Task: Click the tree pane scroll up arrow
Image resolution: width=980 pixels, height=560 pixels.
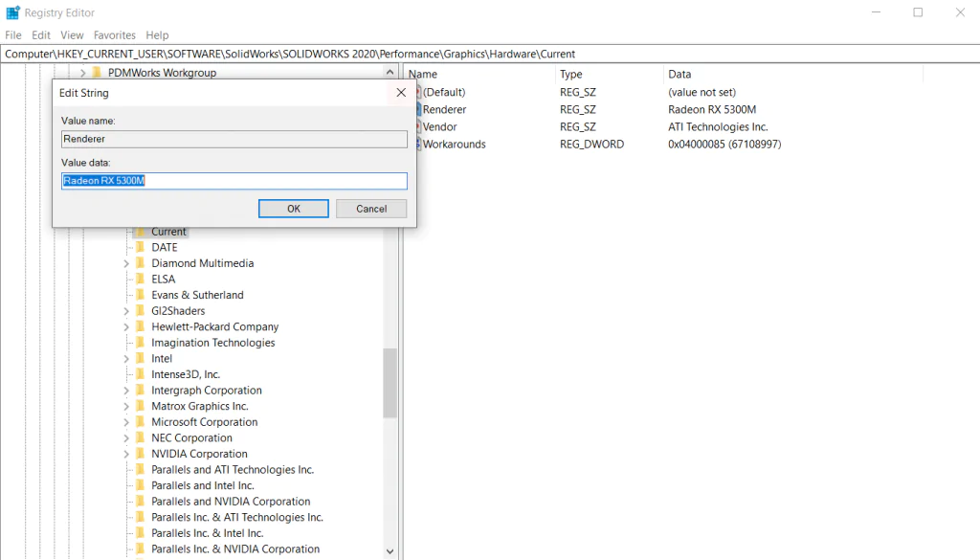Action: (390, 72)
